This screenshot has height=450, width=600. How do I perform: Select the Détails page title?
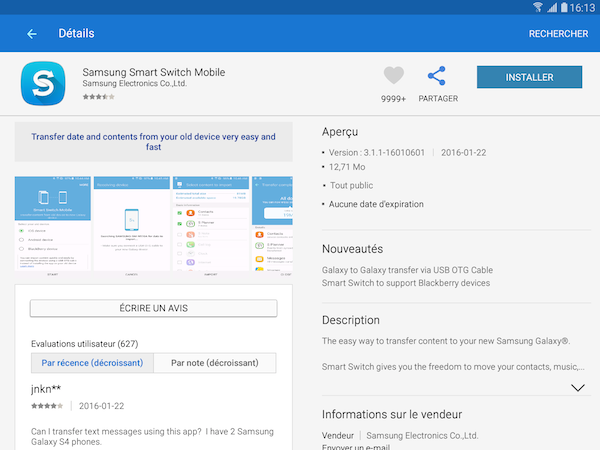tap(77, 34)
